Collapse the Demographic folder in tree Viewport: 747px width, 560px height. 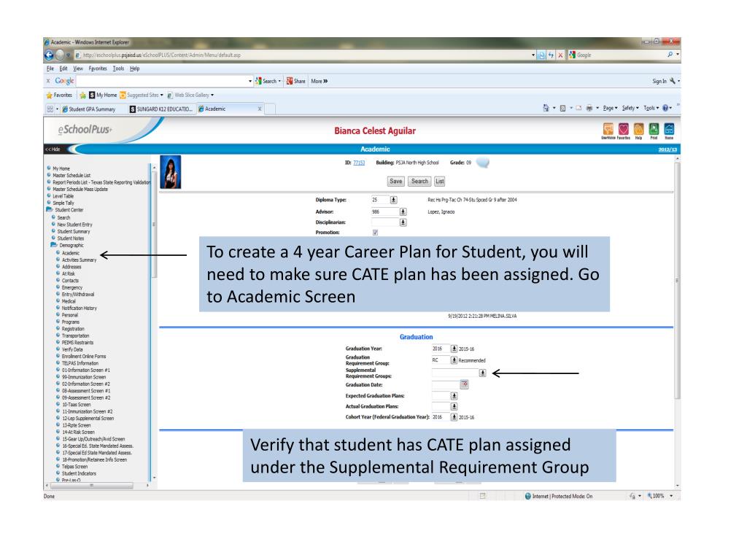click(54, 245)
